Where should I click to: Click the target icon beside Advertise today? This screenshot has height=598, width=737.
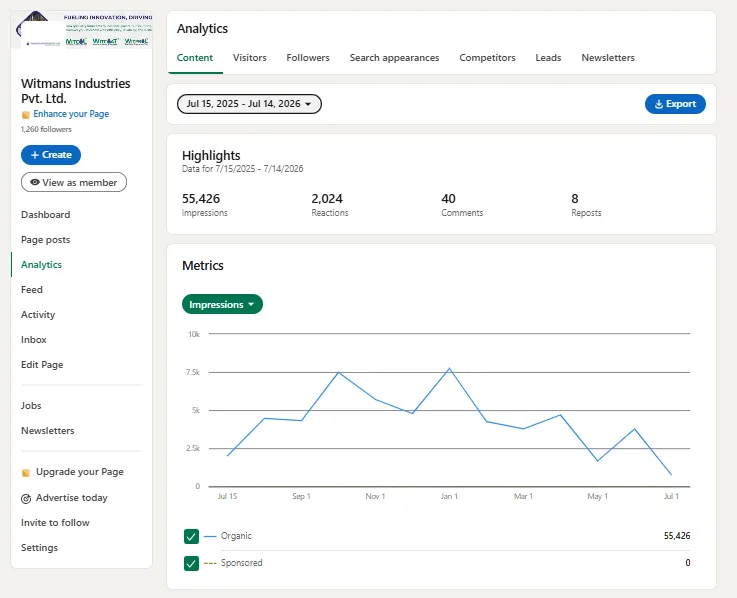pyautogui.click(x=26, y=498)
